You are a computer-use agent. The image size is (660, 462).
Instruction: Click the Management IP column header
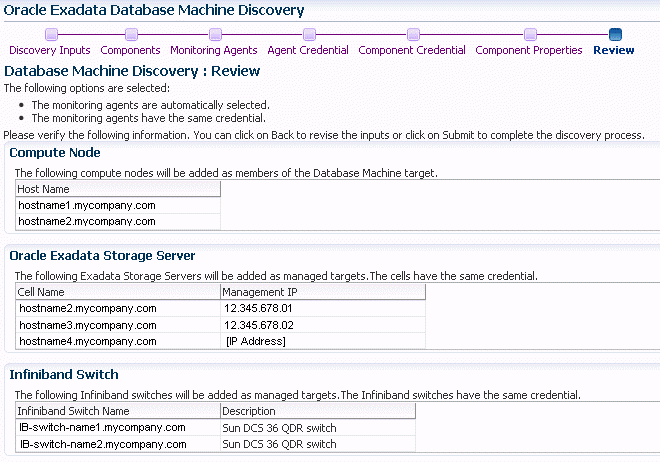pyautogui.click(x=323, y=292)
